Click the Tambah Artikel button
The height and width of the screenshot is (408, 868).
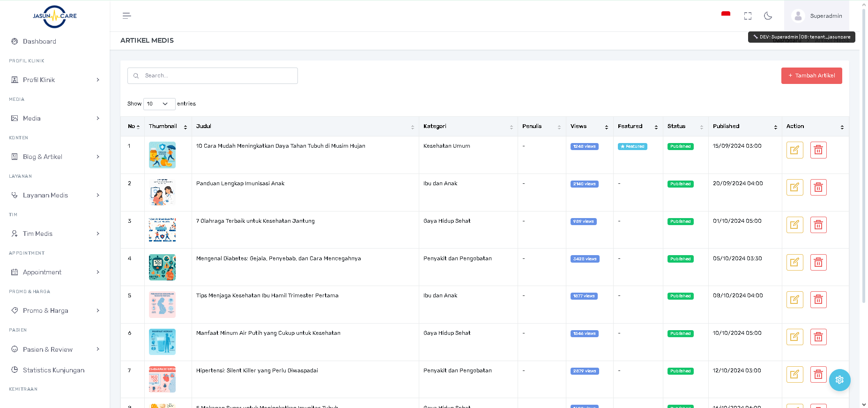[x=811, y=76]
